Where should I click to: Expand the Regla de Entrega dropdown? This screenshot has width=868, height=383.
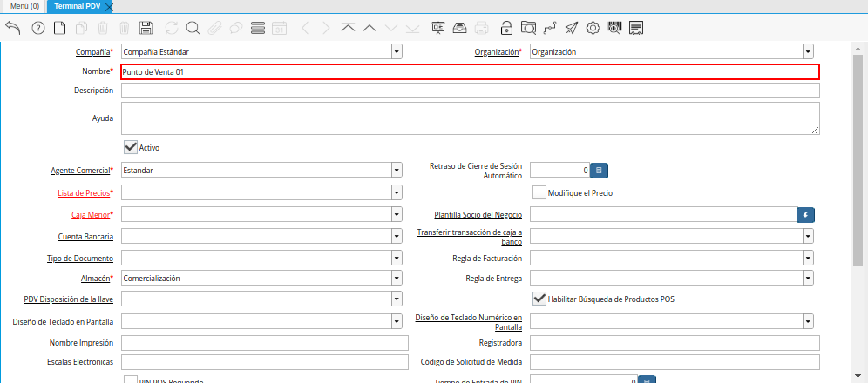(x=808, y=278)
